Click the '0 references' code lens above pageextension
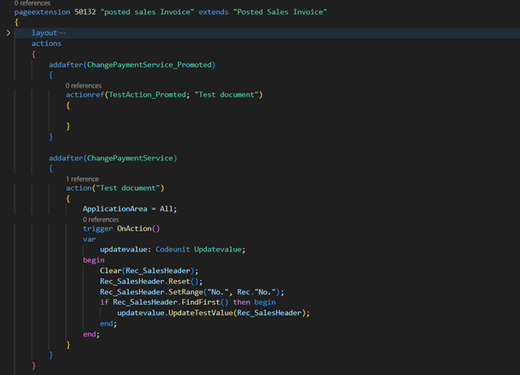Screen dimensions: 520x375 tap(32, 3)
